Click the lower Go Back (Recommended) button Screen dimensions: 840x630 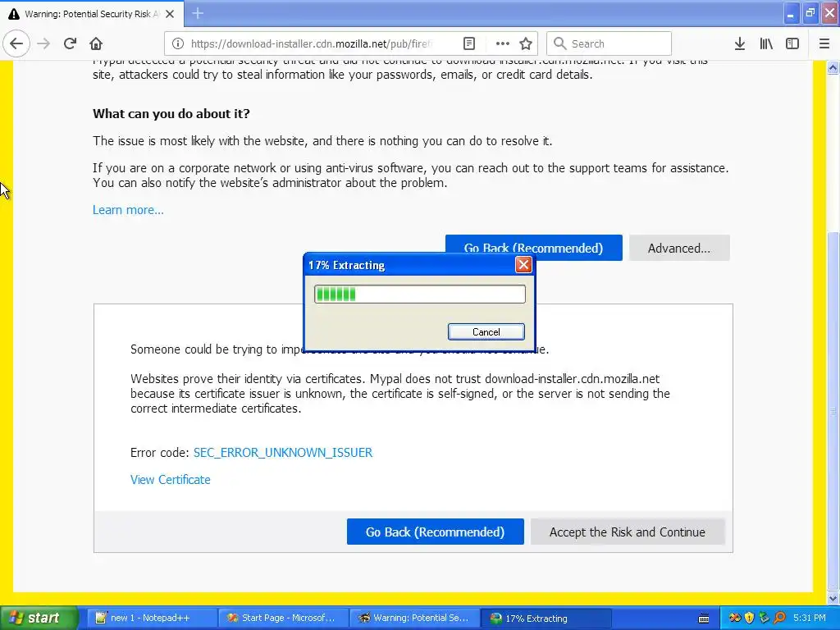pos(435,532)
